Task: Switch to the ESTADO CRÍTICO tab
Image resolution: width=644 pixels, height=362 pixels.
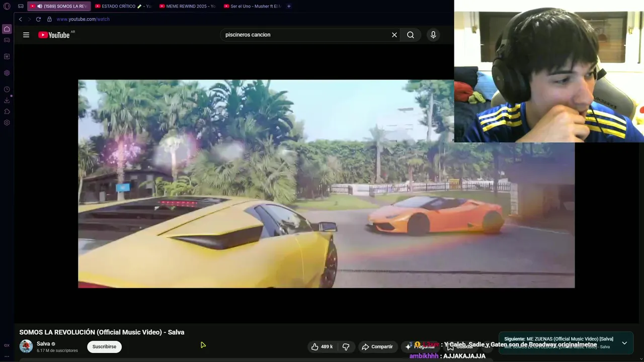Action: tap(123, 6)
